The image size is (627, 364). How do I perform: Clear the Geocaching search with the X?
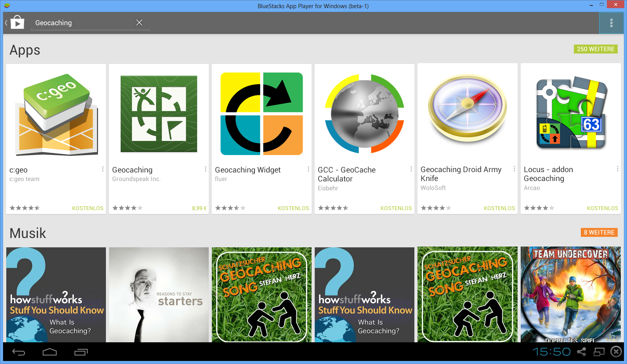tap(139, 22)
